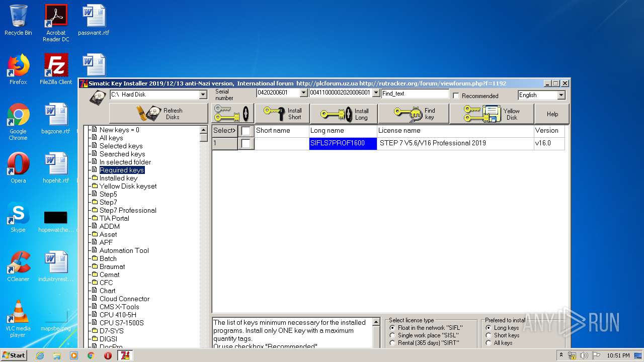Open passwant.rtf desktop file

tap(94, 20)
